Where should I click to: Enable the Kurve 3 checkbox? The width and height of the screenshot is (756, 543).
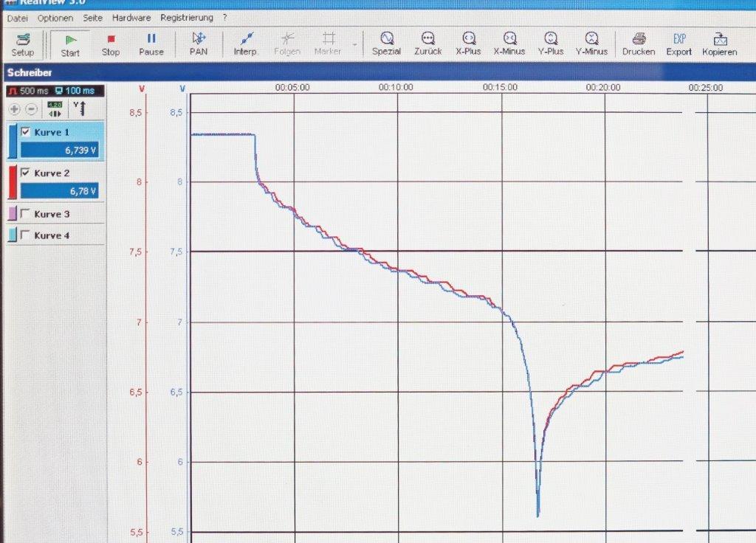[x=27, y=214]
